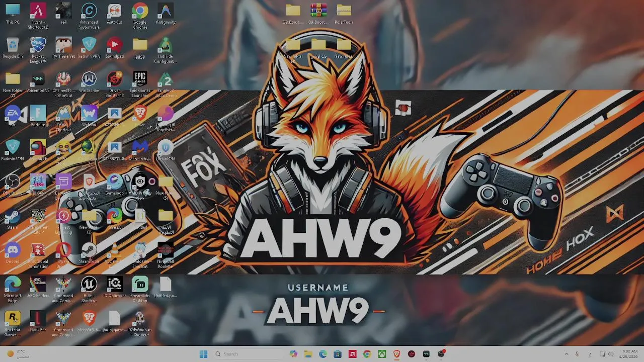This screenshot has width=644, height=362.
Task: Launch the Soundpad desktop icon
Action: pos(115,48)
